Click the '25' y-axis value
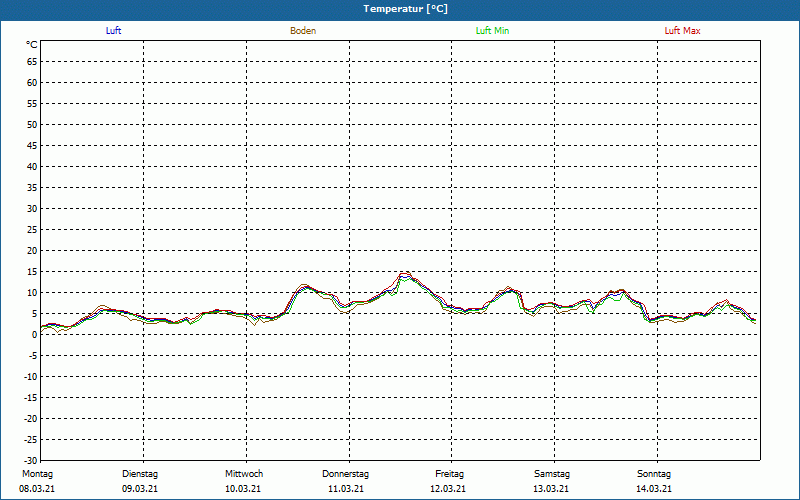The image size is (800, 500). (x=32, y=230)
